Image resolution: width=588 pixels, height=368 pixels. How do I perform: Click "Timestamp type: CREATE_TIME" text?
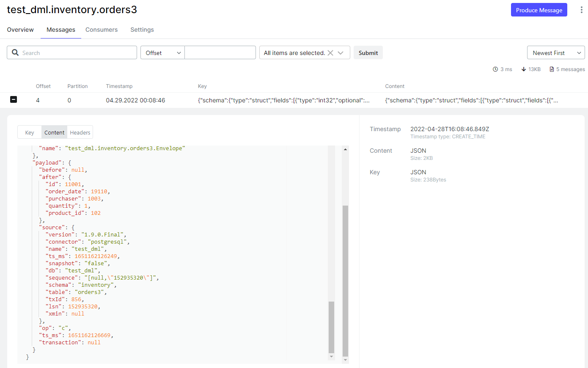(x=448, y=137)
